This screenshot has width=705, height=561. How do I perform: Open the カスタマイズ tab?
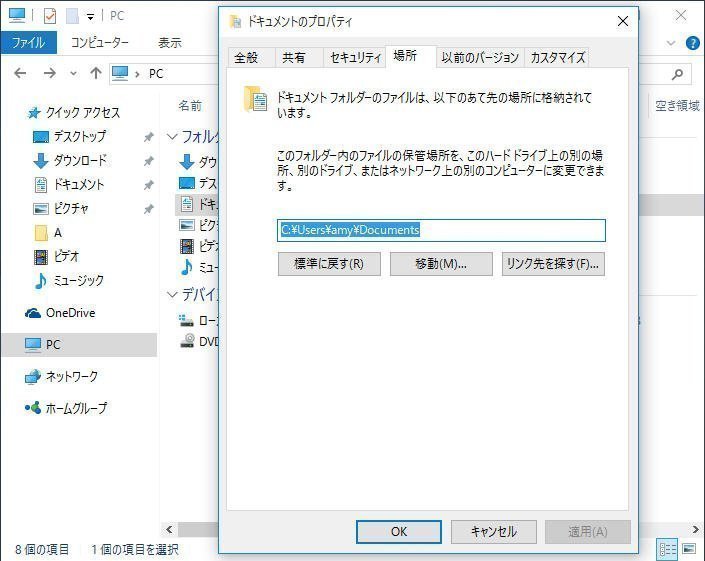[557, 58]
